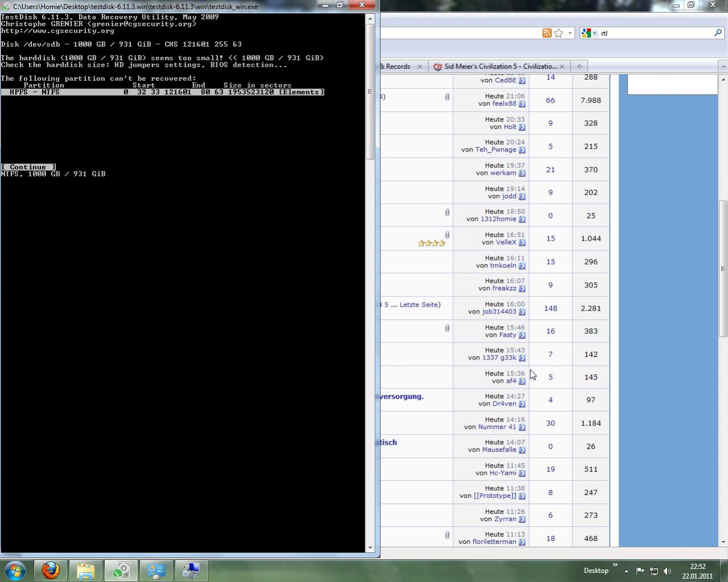Open user profile link '[[Prototype]]'
The image size is (728, 582).
coord(495,496)
